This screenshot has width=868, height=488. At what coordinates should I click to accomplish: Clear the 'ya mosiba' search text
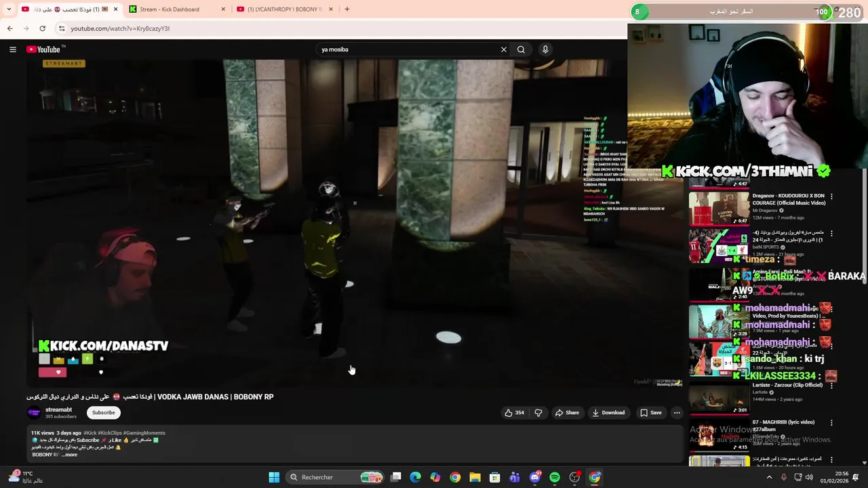[504, 49]
